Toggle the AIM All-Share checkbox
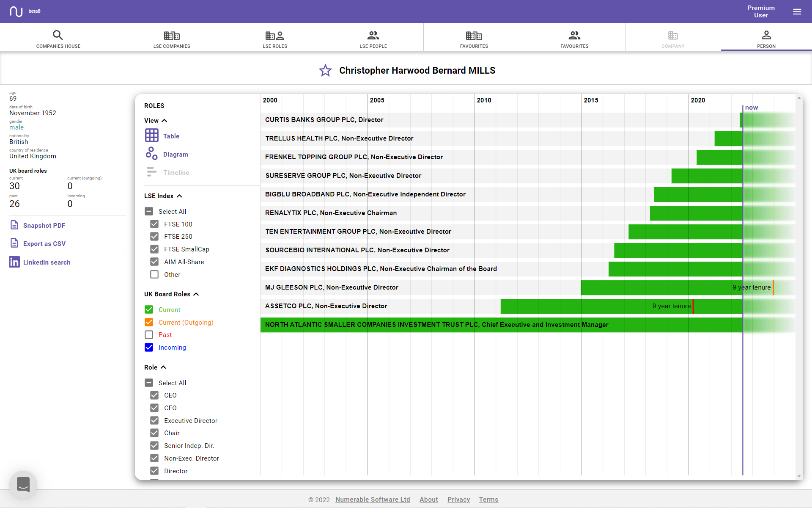Image resolution: width=812 pixels, height=508 pixels. pyautogui.click(x=154, y=262)
